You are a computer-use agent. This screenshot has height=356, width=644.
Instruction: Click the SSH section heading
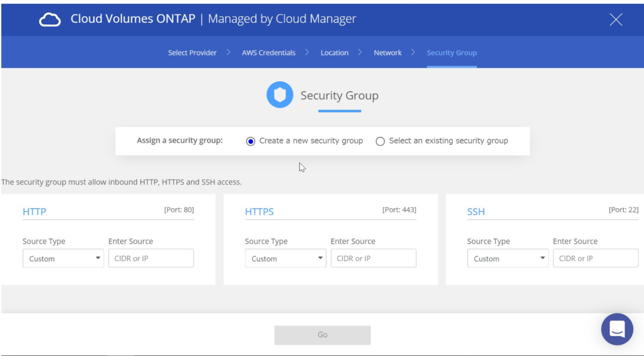click(475, 212)
